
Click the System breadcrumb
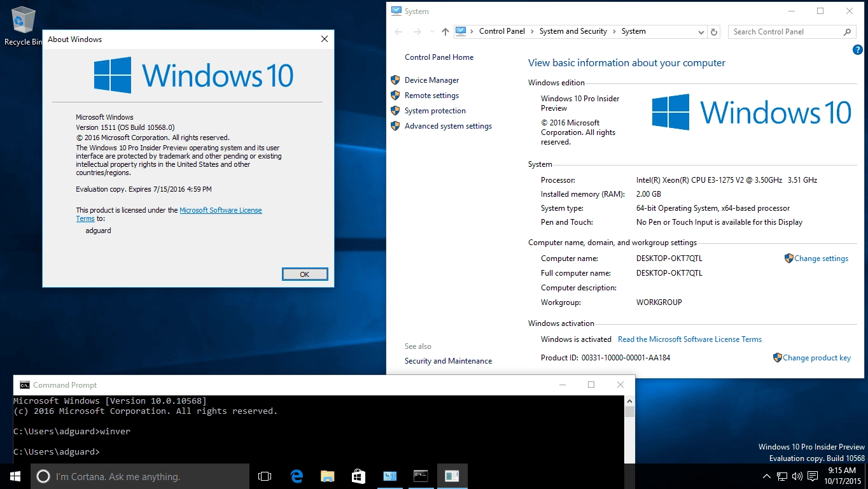(x=633, y=31)
